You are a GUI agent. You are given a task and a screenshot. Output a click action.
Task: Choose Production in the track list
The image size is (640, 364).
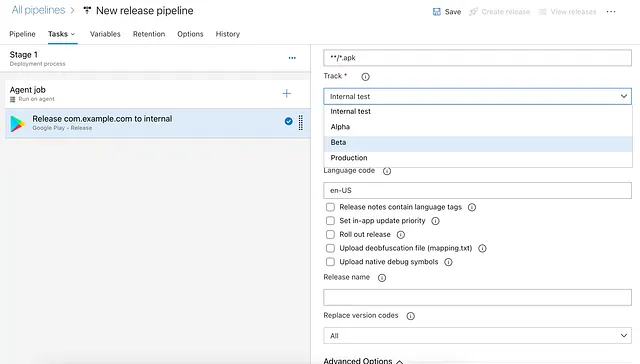[478, 158]
